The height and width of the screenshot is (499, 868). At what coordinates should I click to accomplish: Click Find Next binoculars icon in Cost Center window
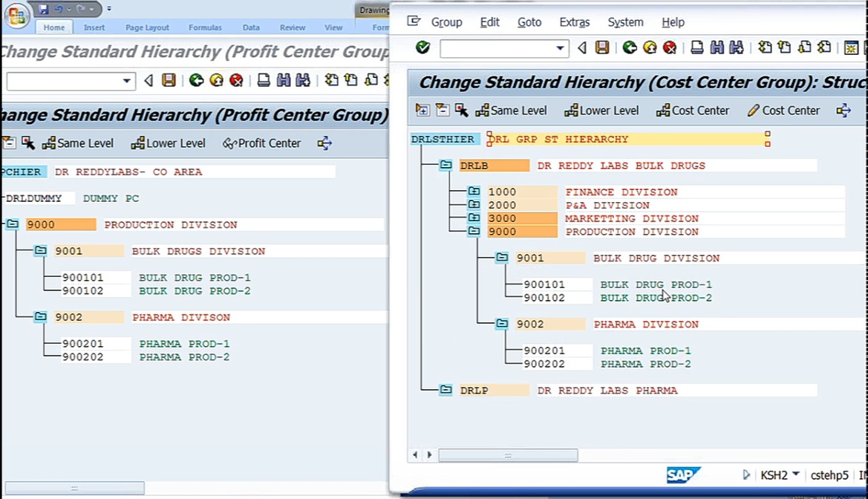737,48
